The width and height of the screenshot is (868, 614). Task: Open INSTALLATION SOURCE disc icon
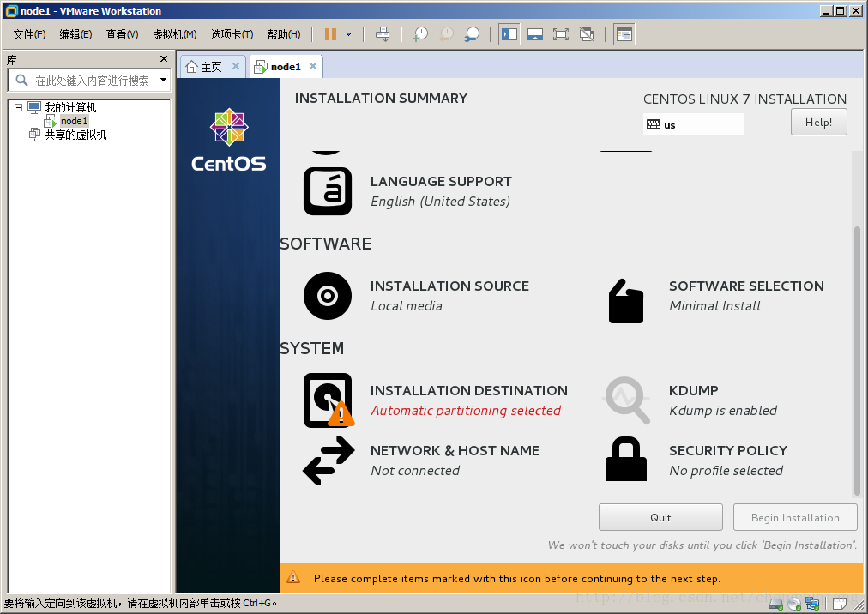click(328, 296)
